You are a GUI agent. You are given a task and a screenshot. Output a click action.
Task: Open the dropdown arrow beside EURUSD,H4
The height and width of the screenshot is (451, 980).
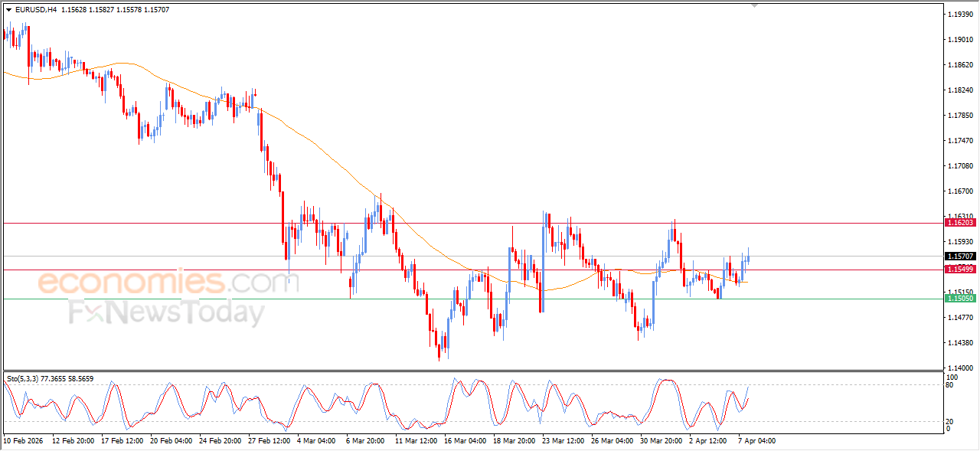click(8, 10)
